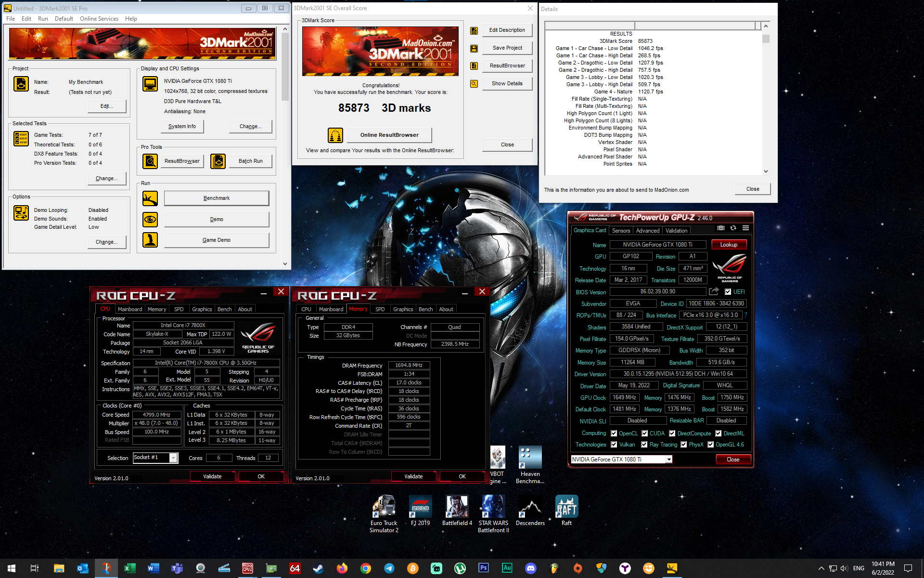Open the GPU-Z hamburger menu icon
This screenshot has width=924, height=578.
point(745,228)
